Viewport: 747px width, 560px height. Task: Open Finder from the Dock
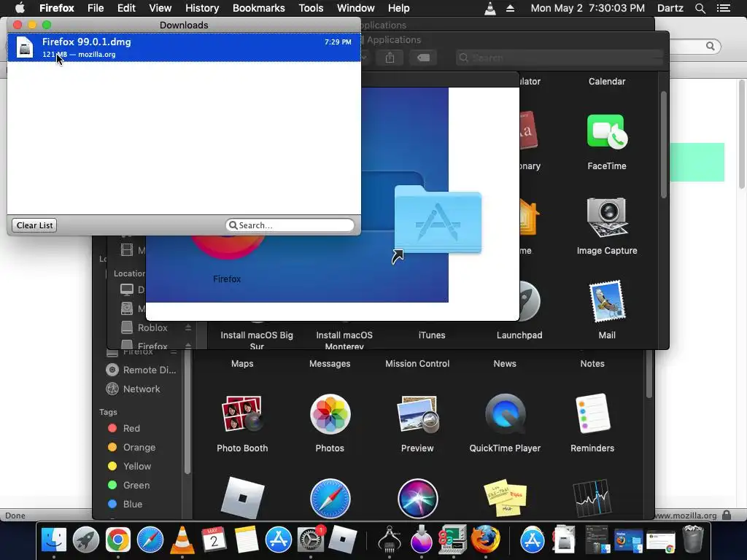pyautogui.click(x=54, y=540)
